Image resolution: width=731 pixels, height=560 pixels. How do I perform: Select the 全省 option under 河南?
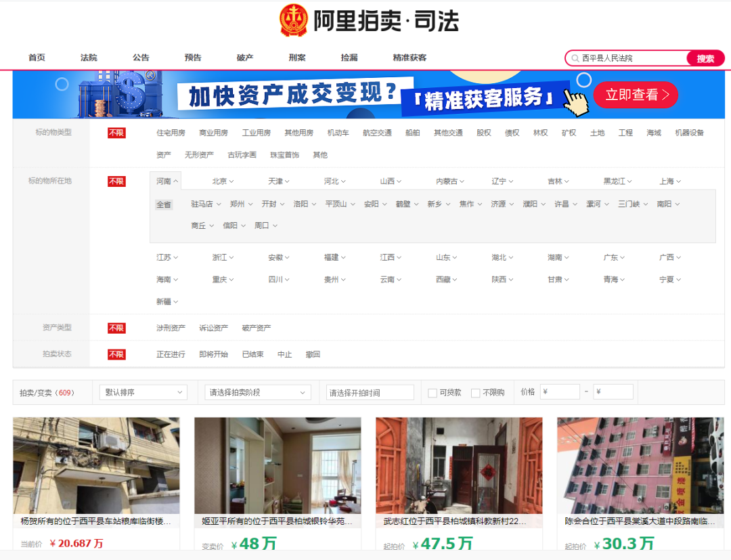164,204
